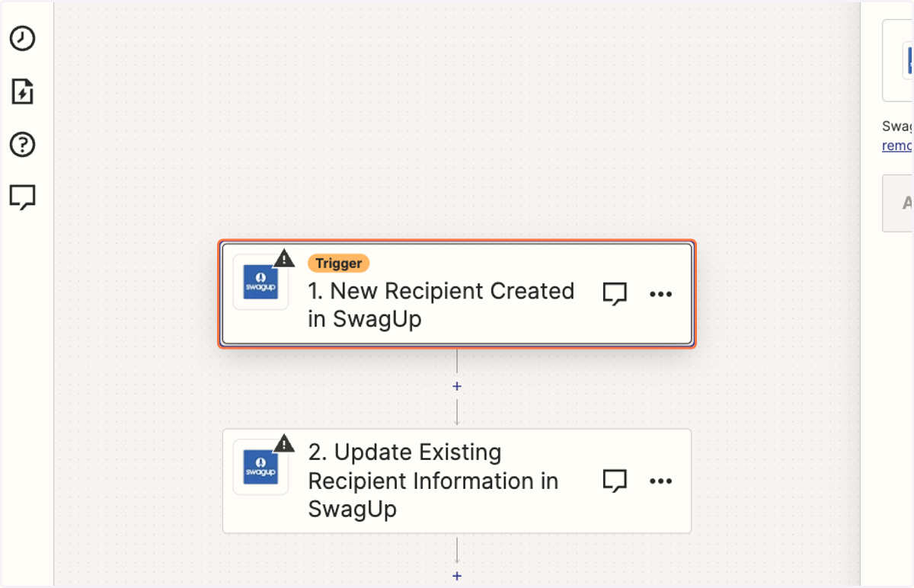The width and height of the screenshot is (914, 588).
Task: Click the orange Trigger badge
Action: [339, 263]
